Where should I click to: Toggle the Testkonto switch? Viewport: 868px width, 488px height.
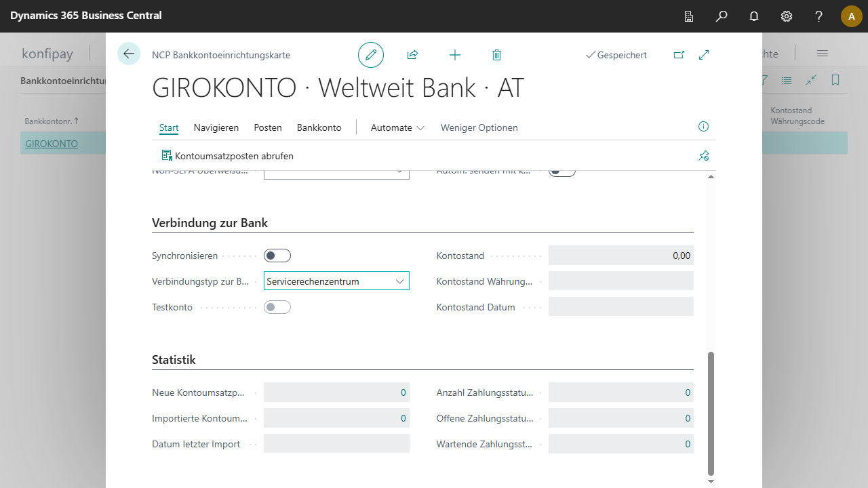(x=277, y=307)
